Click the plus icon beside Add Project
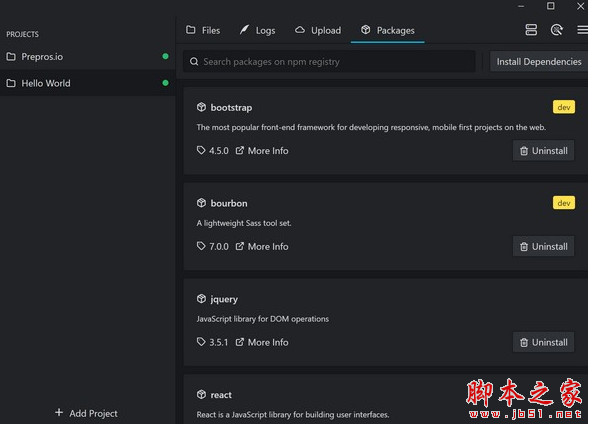 click(59, 412)
